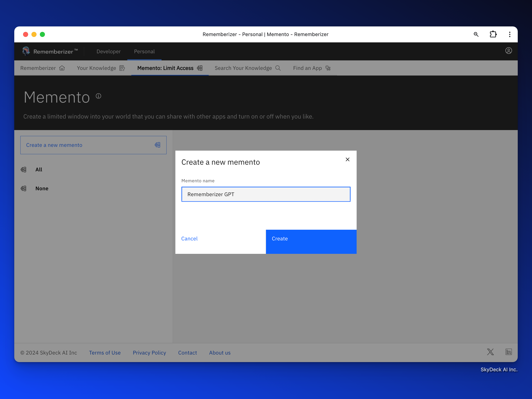Click the browser extensions puzzle icon

point(493,34)
